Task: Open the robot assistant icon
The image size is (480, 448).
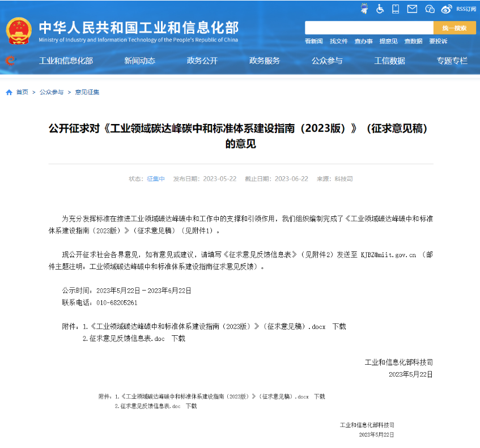Action: 364,8
